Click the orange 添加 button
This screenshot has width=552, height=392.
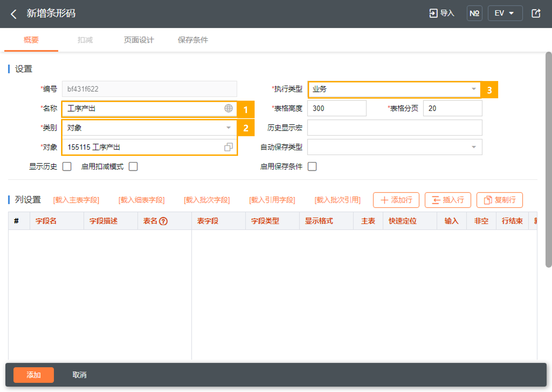tap(34, 375)
